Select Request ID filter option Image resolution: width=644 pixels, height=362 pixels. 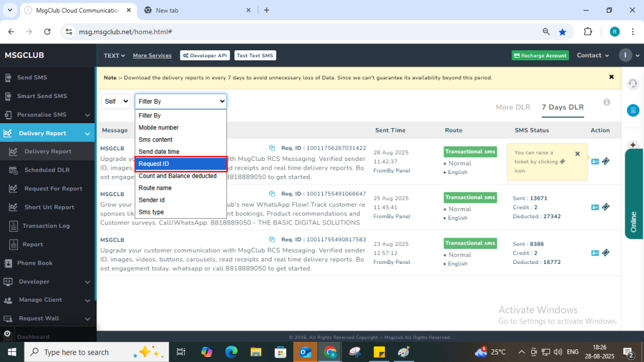pyautogui.click(x=180, y=164)
